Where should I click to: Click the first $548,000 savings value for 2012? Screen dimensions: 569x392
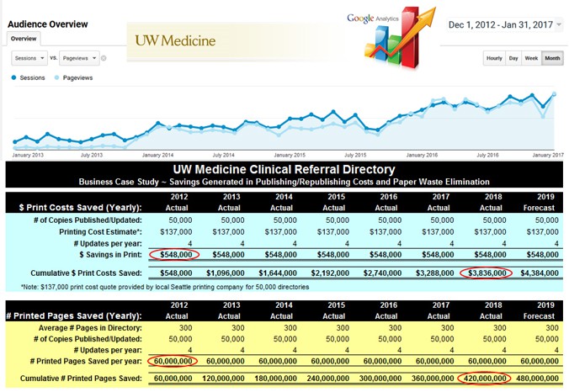click(176, 255)
